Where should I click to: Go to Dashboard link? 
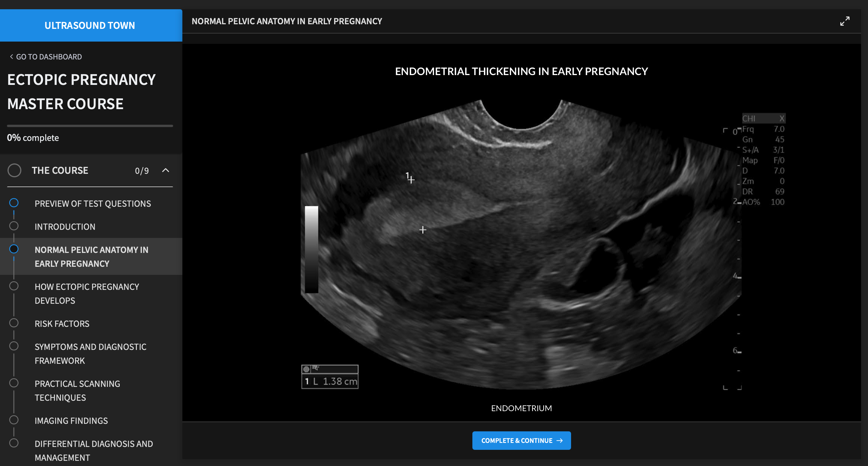[46, 57]
